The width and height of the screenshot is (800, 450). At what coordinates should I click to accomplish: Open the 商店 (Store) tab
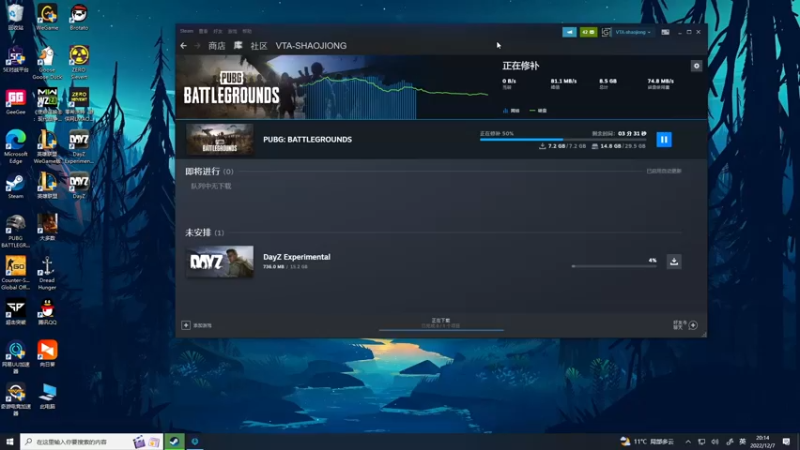pyautogui.click(x=217, y=46)
